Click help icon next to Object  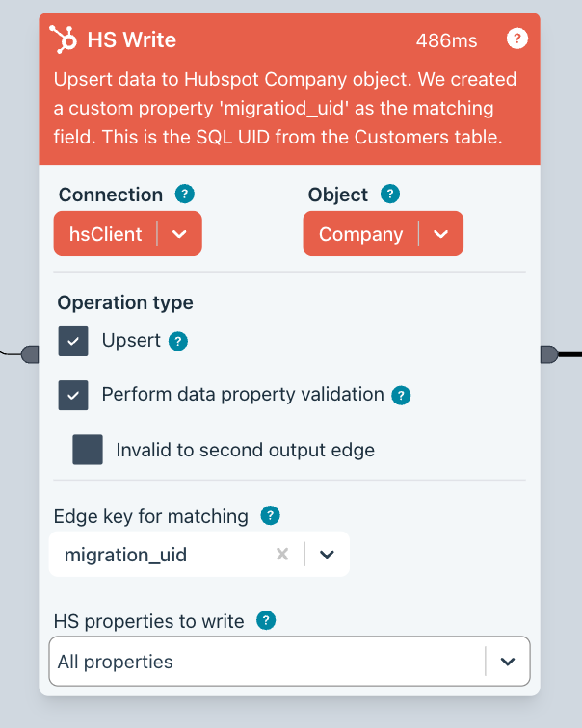390,194
